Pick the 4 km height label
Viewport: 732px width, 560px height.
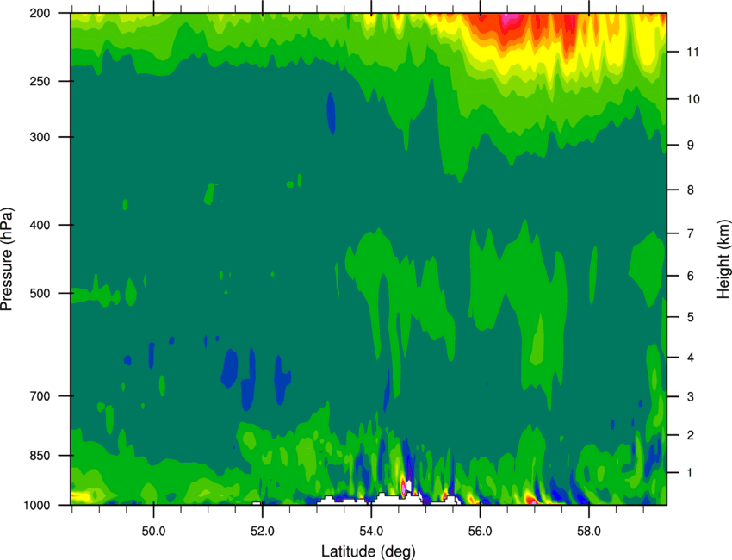690,358
